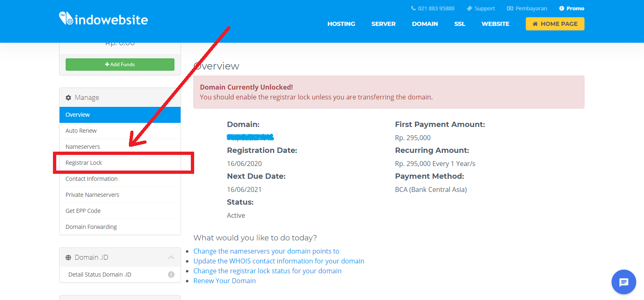Viewport: 644px width, 300px height.
Task: Open the HOSTING menu
Action: (x=341, y=24)
